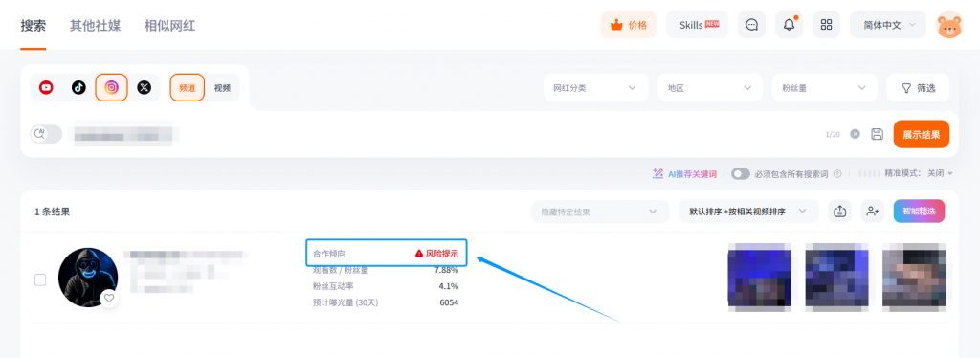Open the second video thumbnail
Image resolution: width=980 pixels, height=358 pixels.
point(836,278)
